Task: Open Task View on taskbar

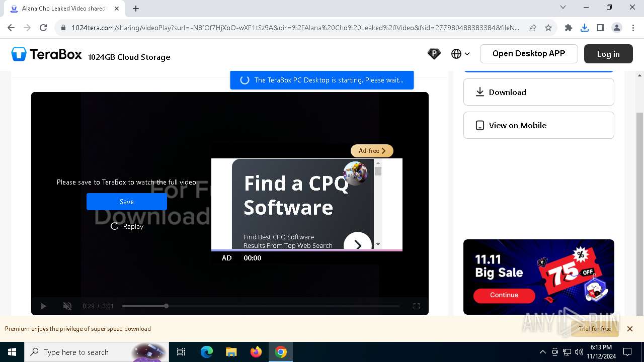Action: pyautogui.click(x=181, y=352)
